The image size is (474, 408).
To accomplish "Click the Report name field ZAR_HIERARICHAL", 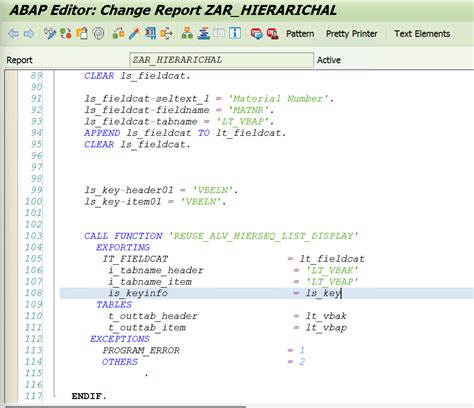I will point(221,60).
